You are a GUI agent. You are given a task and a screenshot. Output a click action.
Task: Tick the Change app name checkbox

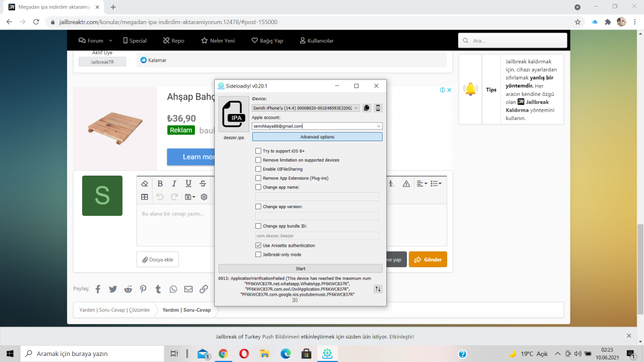tap(258, 187)
